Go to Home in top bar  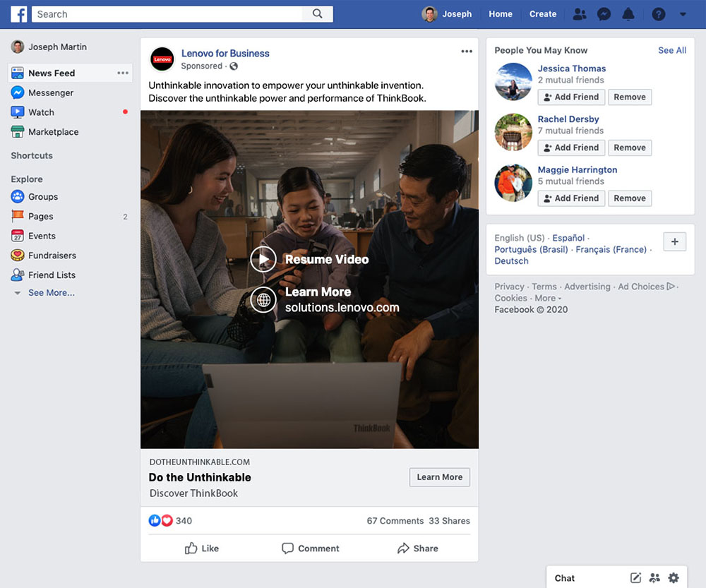[501, 14]
